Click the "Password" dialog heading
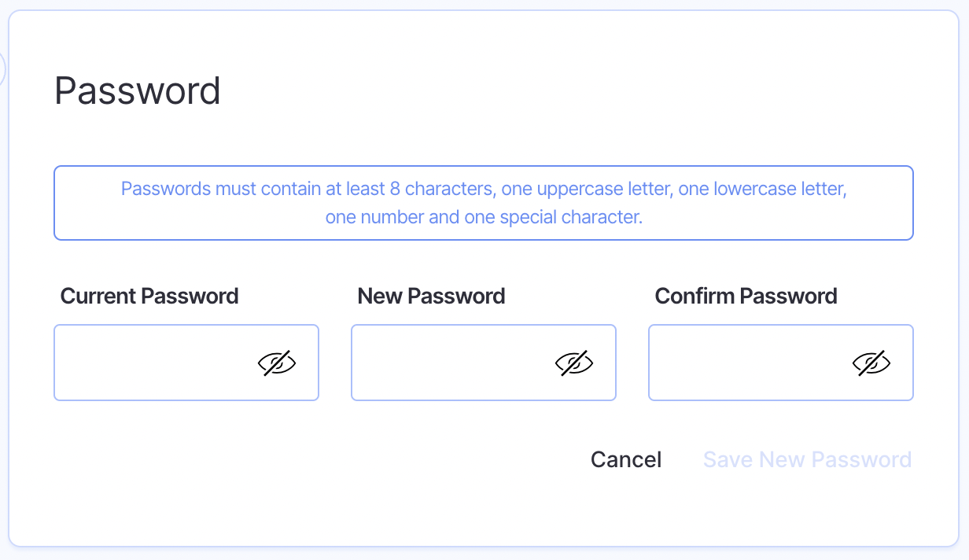The width and height of the screenshot is (969, 560). [x=138, y=91]
